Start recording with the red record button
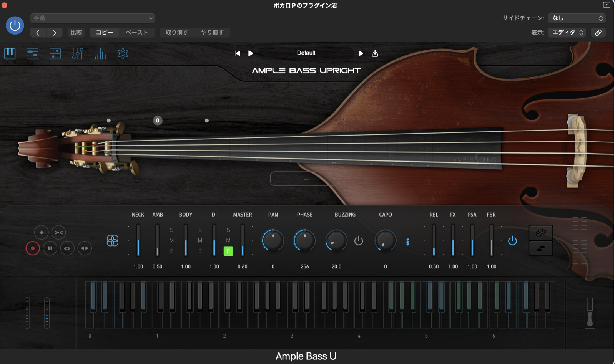This screenshot has height=364, width=615. click(33, 248)
